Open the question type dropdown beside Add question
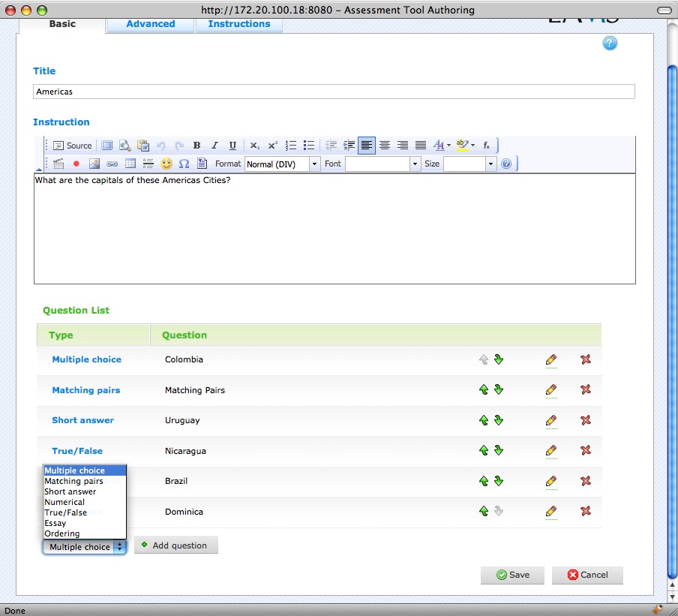The image size is (678, 616). [x=85, y=547]
